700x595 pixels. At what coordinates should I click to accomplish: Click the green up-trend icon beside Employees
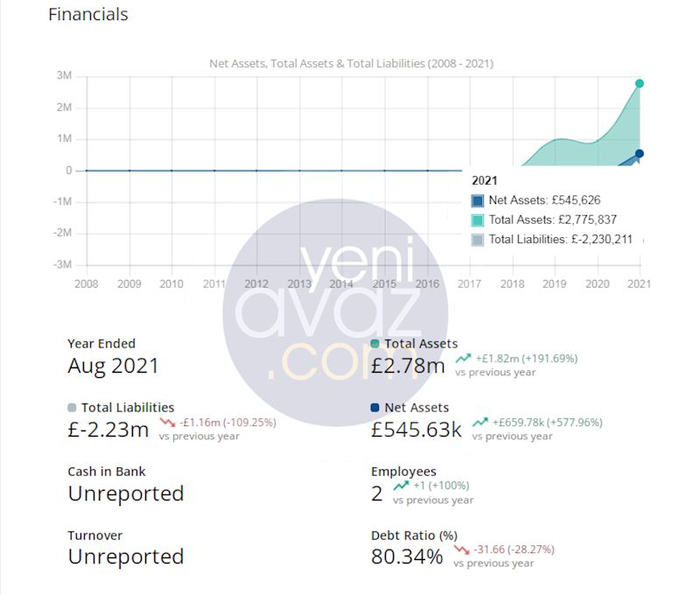pyautogui.click(x=401, y=485)
